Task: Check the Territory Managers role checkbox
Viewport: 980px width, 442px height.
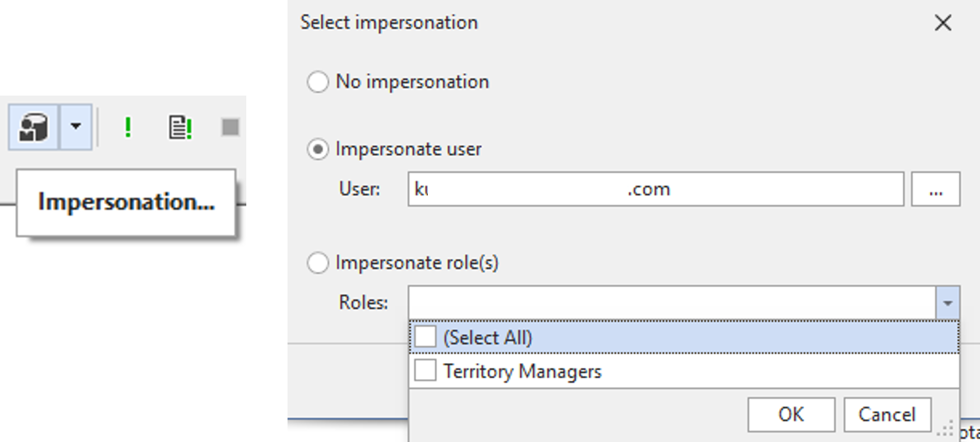Action: (426, 370)
